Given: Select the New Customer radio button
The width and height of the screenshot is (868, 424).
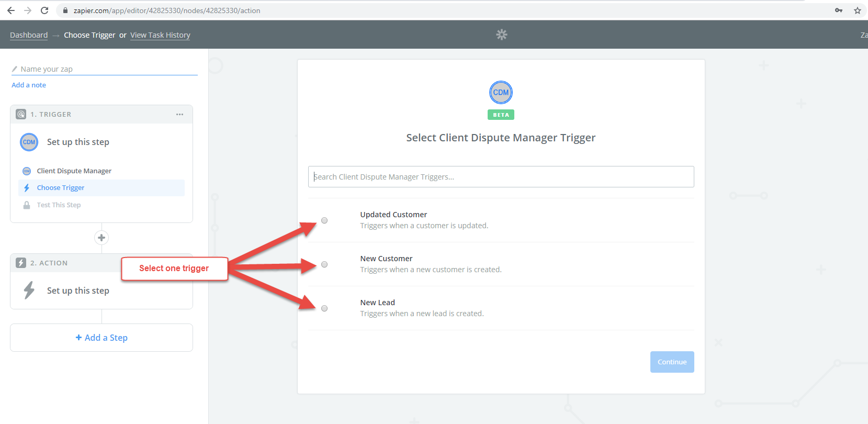Looking at the screenshot, I should pos(324,264).
